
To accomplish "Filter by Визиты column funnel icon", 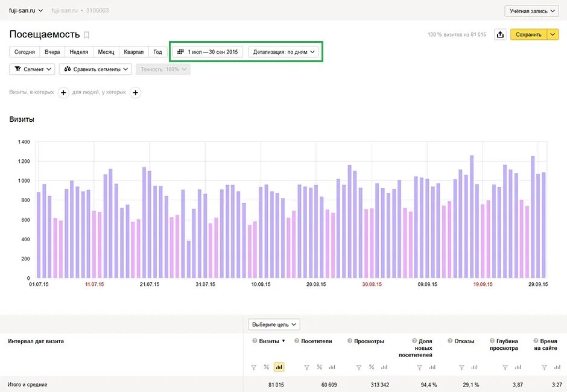I will point(254,367).
